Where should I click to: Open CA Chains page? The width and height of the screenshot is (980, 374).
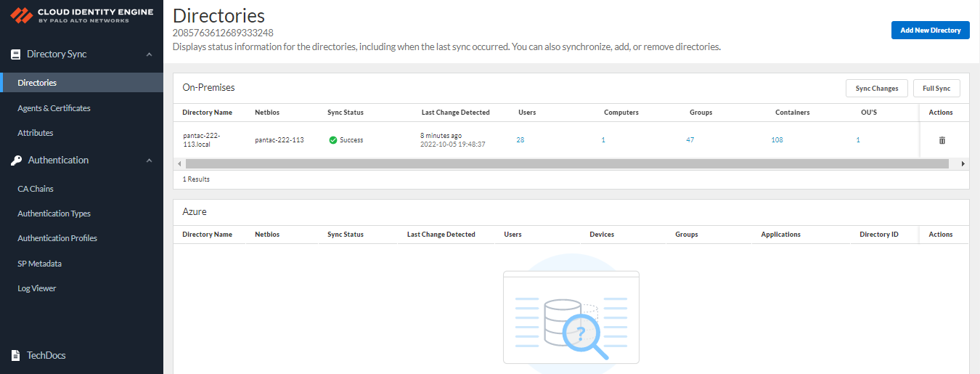coord(36,189)
